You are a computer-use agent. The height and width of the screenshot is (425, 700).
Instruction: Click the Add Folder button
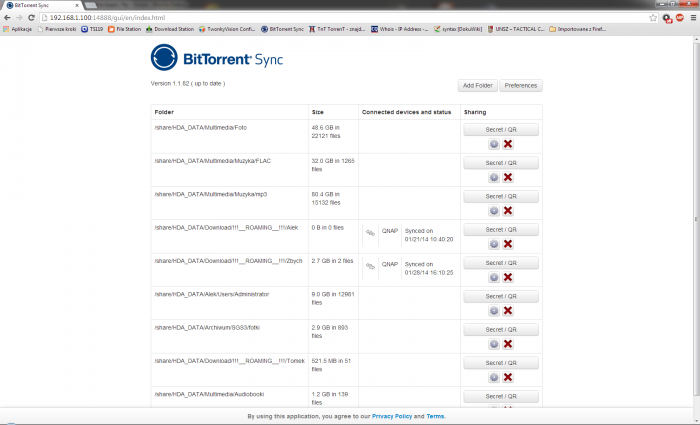pyautogui.click(x=478, y=86)
